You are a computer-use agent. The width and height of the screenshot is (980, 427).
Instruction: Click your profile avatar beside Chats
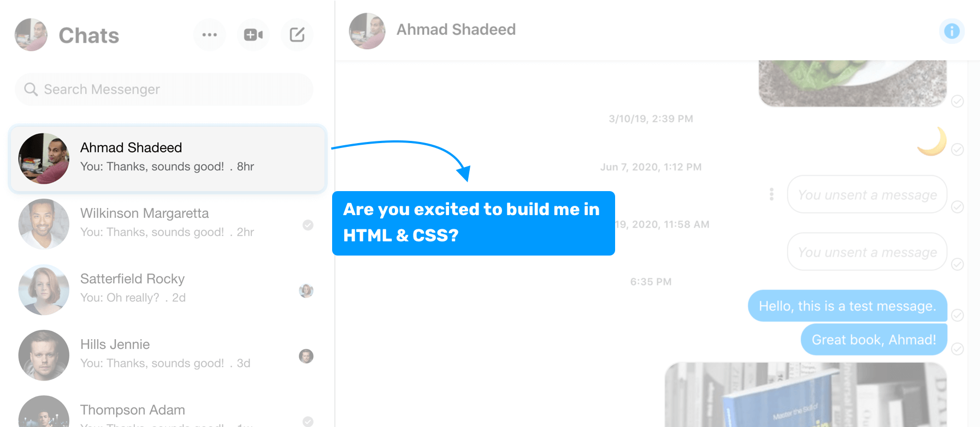pos(31,35)
